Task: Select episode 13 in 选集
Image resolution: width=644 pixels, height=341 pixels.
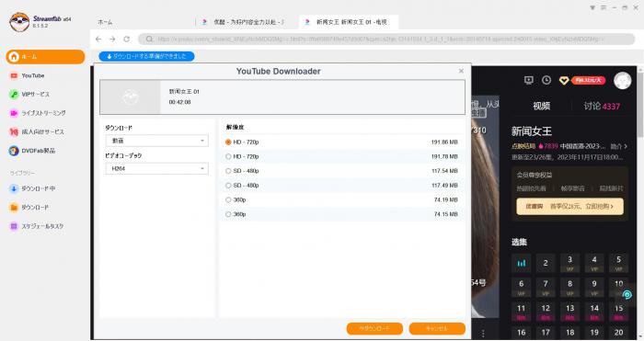Action: (569, 312)
